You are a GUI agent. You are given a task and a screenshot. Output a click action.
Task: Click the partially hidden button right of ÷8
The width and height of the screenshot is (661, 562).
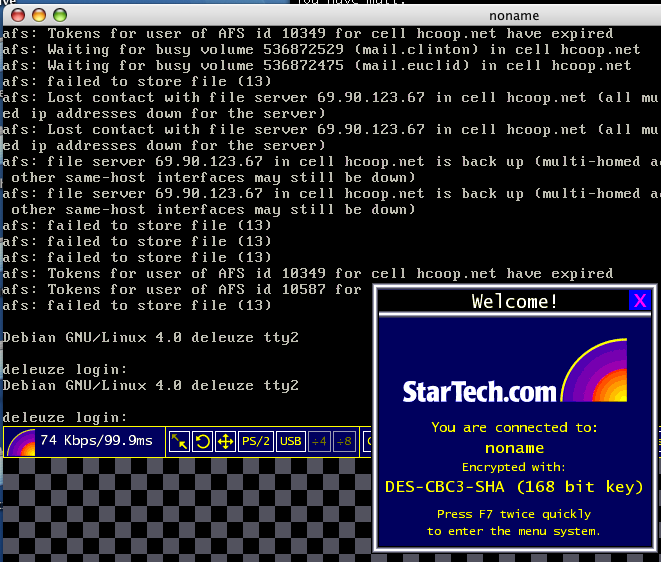coord(367,441)
